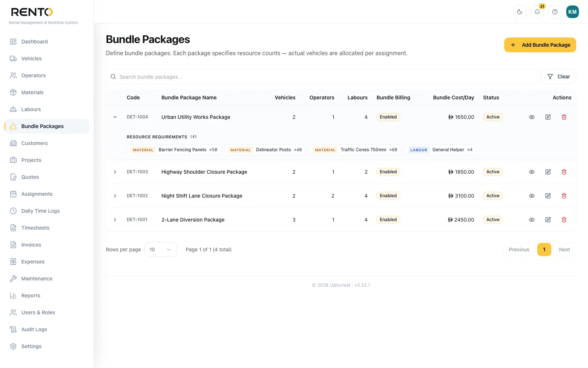Edit the Highway Shoulder Closure Package
The width and height of the screenshot is (588, 368).
tap(548, 172)
